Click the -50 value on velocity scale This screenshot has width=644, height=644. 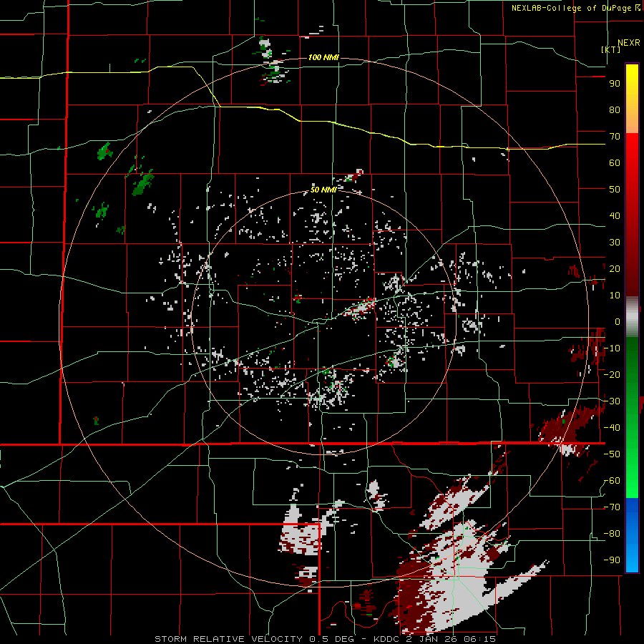(612, 454)
